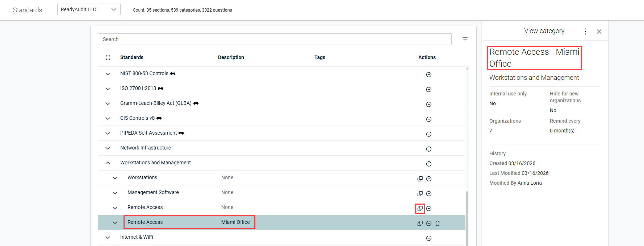Click the Description column header
This screenshot has height=246, width=644.
(231, 57)
